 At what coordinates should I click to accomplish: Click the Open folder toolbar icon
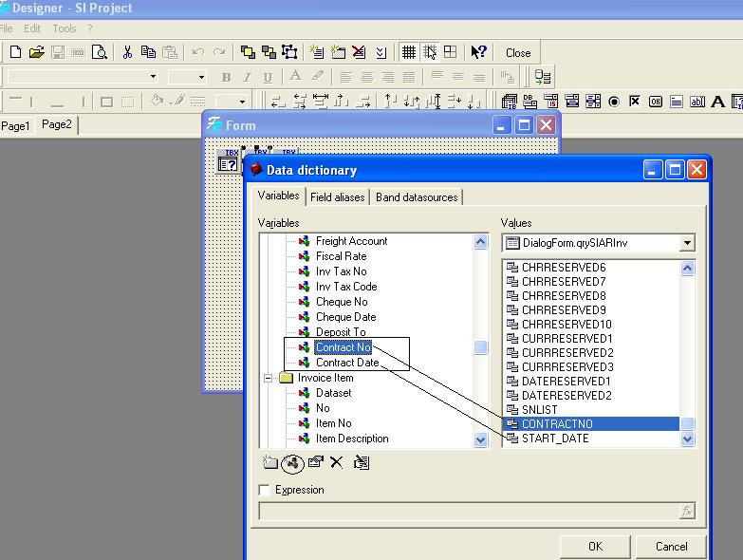pos(36,52)
